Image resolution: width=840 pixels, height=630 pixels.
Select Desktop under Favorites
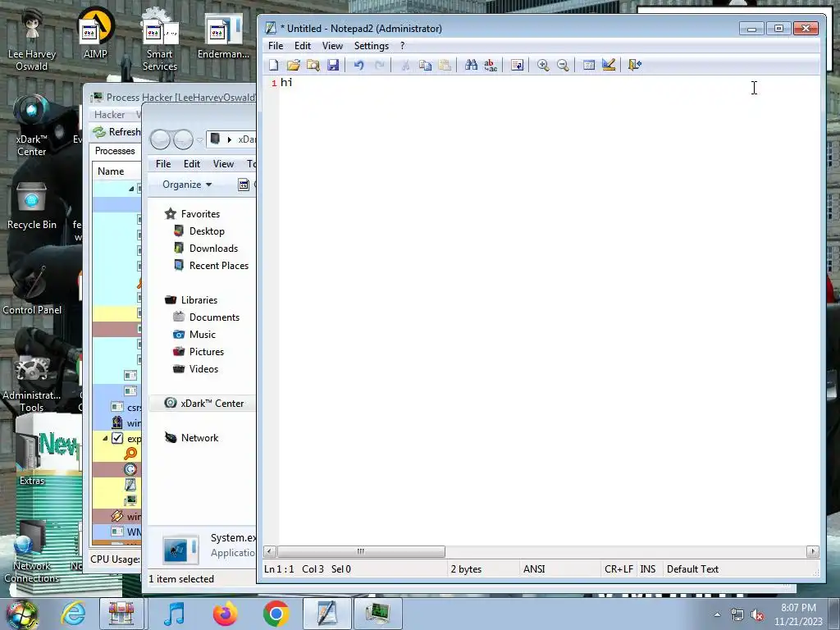click(x=207, y=231)
